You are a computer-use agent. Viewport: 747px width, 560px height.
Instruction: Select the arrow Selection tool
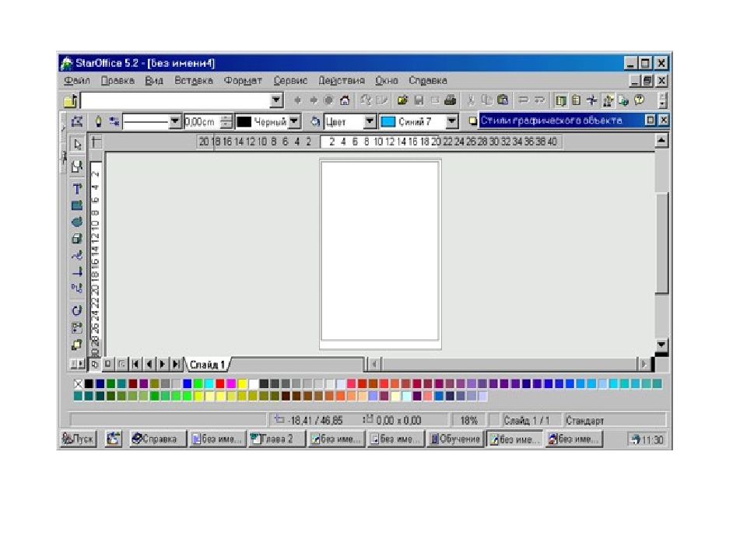coord(77,144)
